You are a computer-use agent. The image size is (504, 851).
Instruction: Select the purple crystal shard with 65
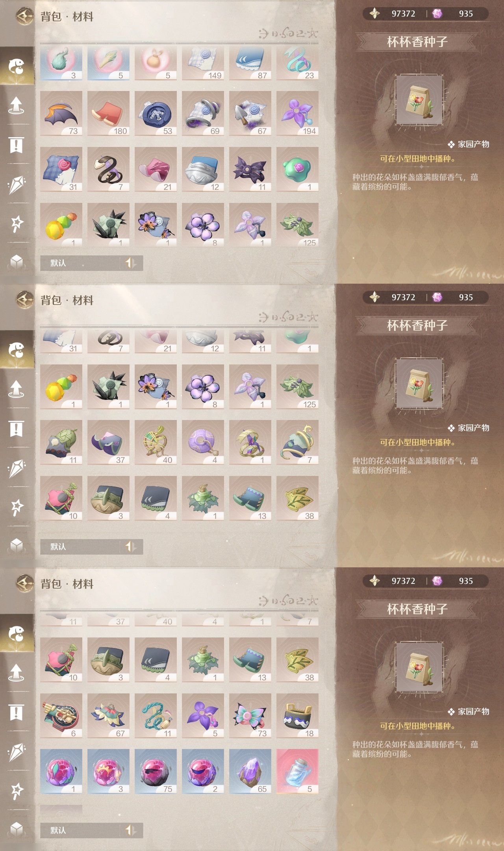pos(250,771)
